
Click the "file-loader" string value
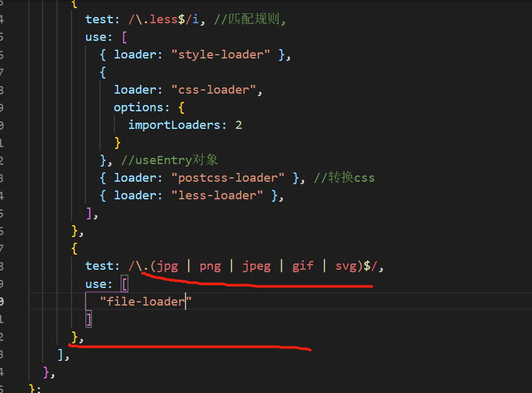pos(147,301)
